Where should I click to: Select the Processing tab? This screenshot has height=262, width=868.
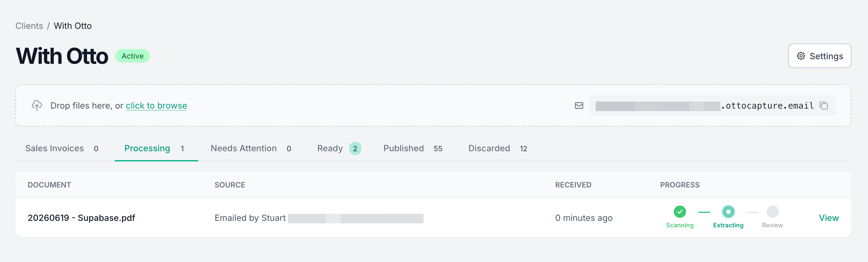156,148
